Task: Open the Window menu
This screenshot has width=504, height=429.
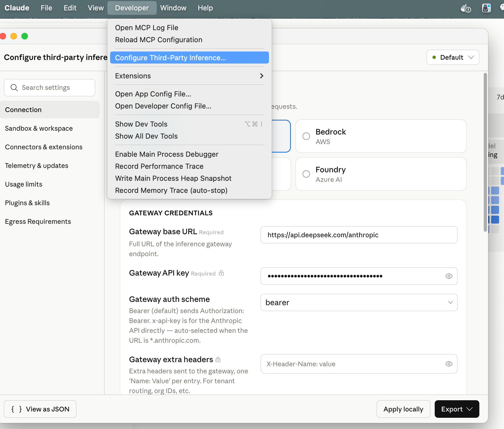Action: point(173,8)
